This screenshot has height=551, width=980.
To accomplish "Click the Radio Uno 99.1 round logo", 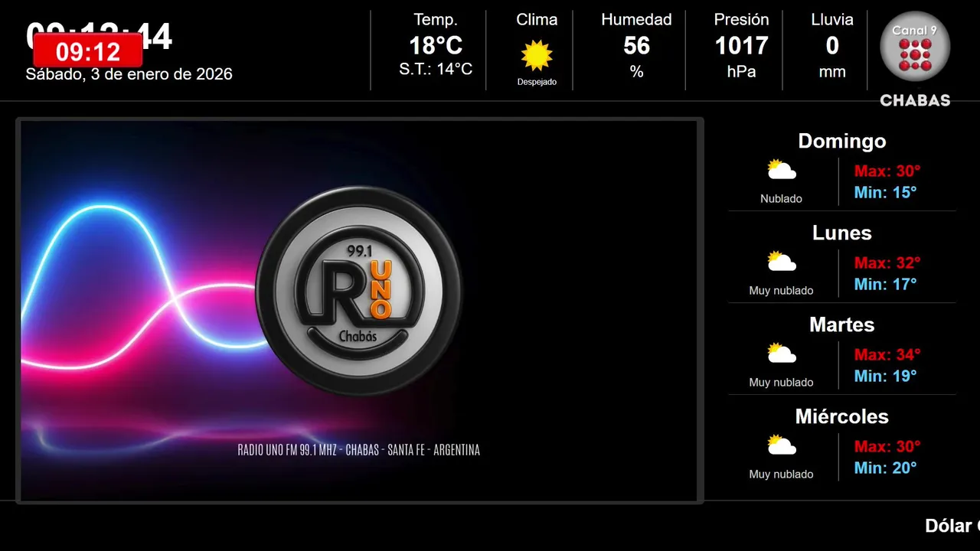I will pyautogui.click(x=359, y=291).
